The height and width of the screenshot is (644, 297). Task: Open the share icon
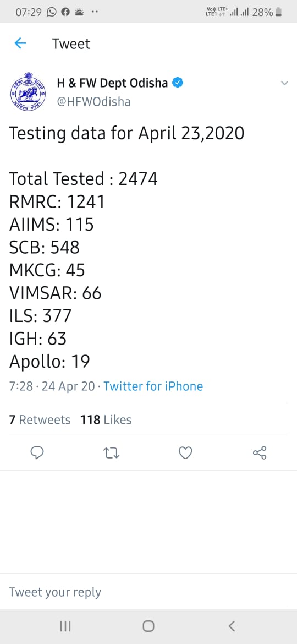coord(260,452)
